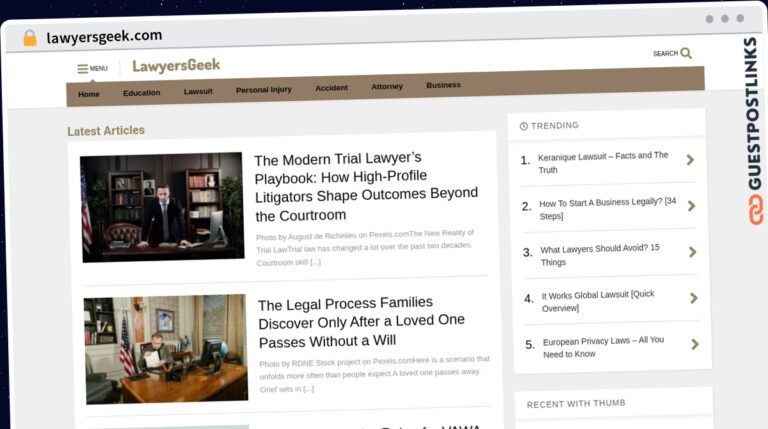Image resolution: width=768 pixels, height=429 pixels.
Task: Open European Privacy Laws – All You Need
Action: click(x=603, y=347)
